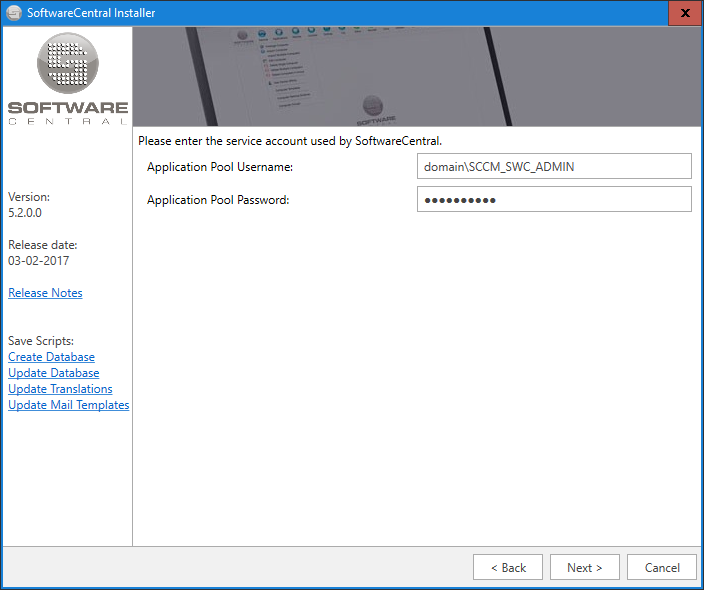Click the Create Database script link
Viewport: 704px width, 590px height.
click(51, 357)
